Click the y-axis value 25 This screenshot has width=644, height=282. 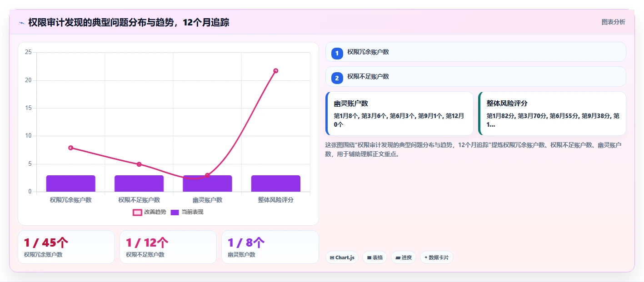tap(28, 52)
